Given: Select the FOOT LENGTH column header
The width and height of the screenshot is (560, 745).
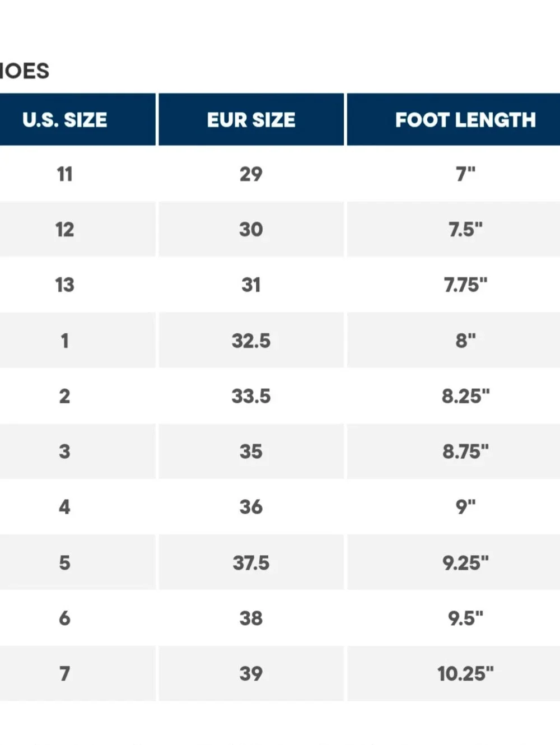Looking at the screenshot, I should click(x=454, y=119).
